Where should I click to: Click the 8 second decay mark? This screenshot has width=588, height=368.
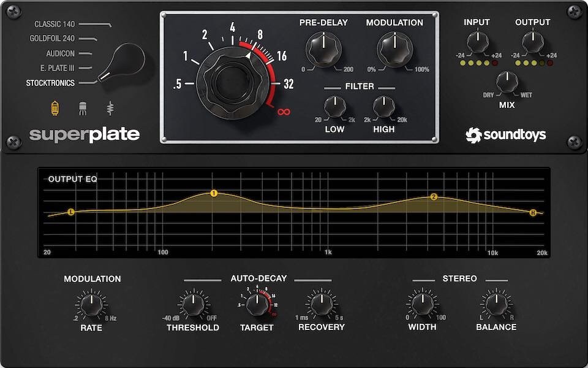(x=260, y=35)
